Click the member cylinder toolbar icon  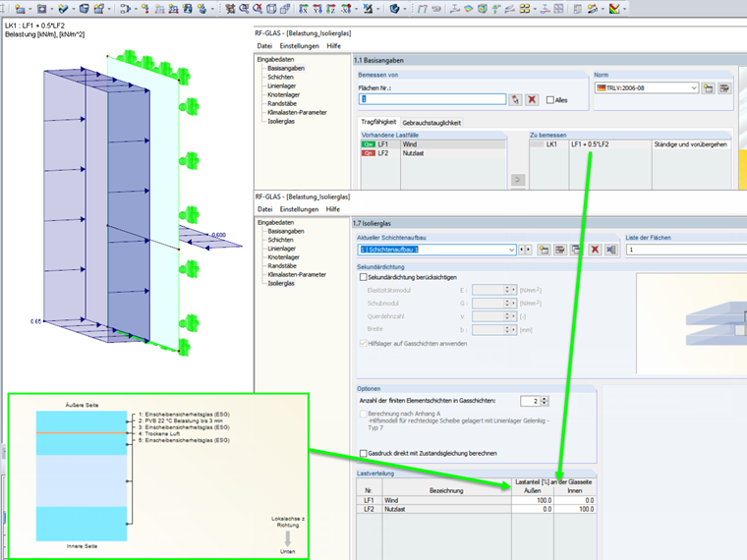click(63, 8)
